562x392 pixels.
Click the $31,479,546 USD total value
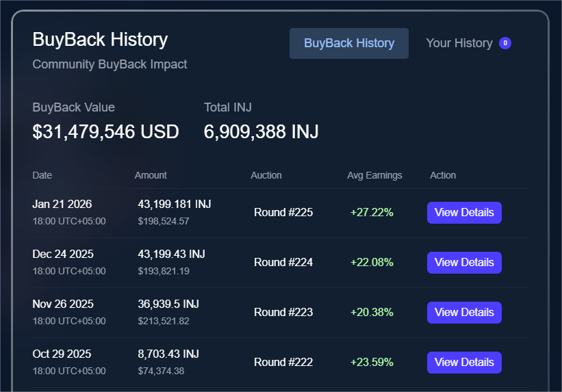point(105,131)
